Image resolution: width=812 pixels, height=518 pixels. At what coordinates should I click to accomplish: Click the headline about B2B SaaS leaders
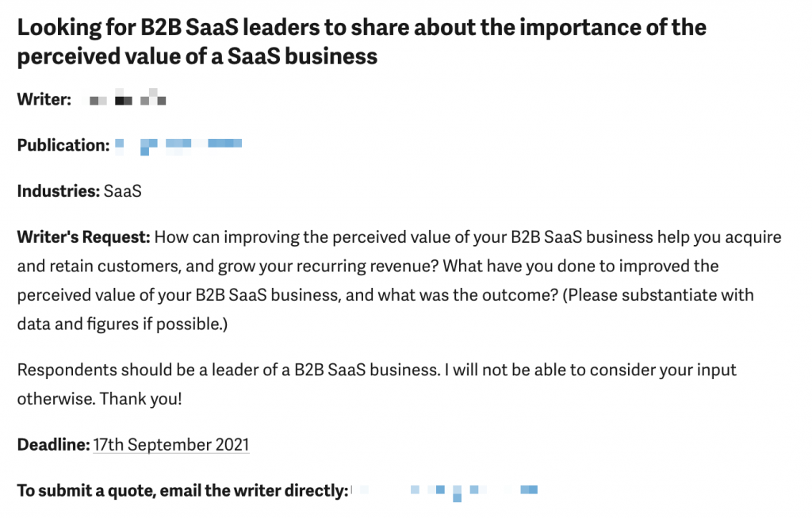362,41
